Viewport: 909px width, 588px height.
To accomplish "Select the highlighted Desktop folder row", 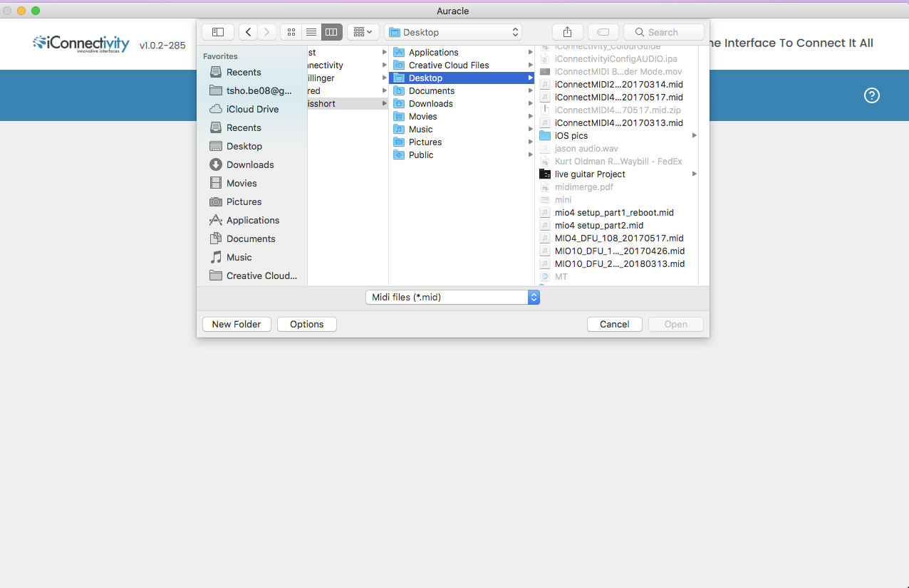I will (462, 78).
